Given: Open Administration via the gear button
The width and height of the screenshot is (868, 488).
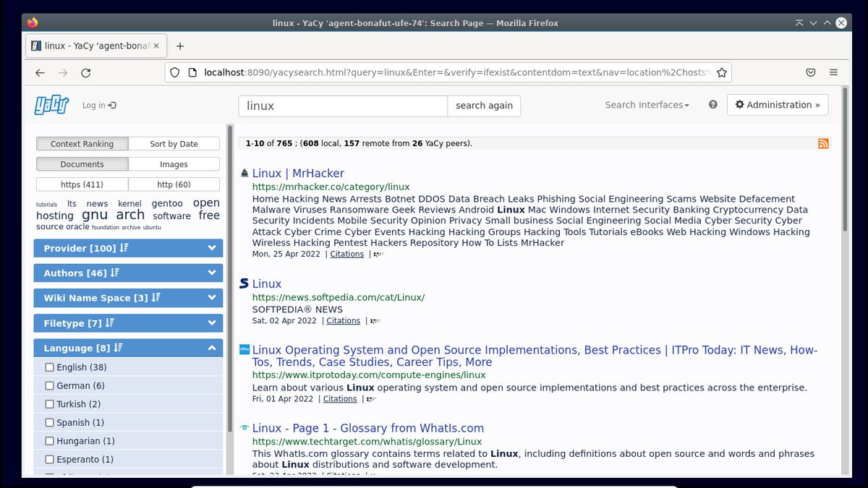Looking at the screenshot, I should pyautogui.click(x=778, y=104).
